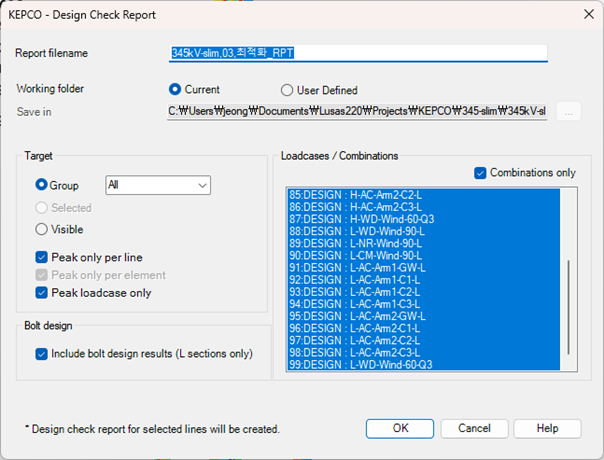Open Help for Design Check Report
This screenshot has width=604, height=460.
tap(547, 428)
